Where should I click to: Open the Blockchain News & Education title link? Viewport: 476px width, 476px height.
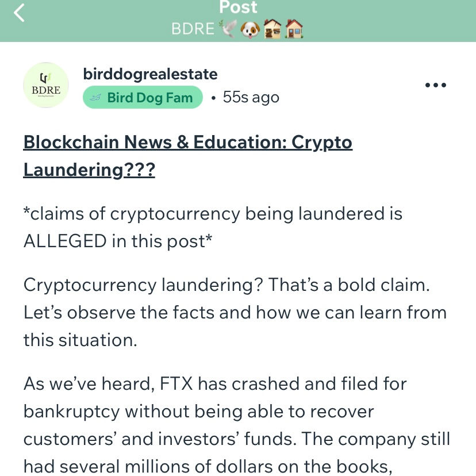coord(187,143)
